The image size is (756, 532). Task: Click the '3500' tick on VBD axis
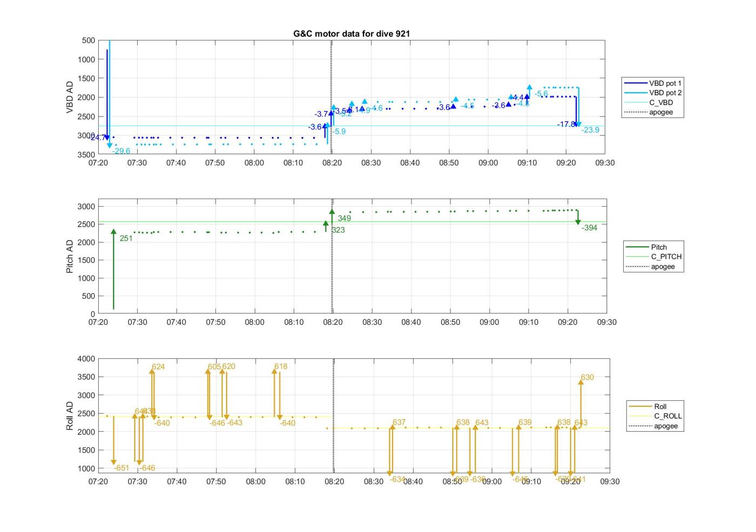(x=87, y=154)
